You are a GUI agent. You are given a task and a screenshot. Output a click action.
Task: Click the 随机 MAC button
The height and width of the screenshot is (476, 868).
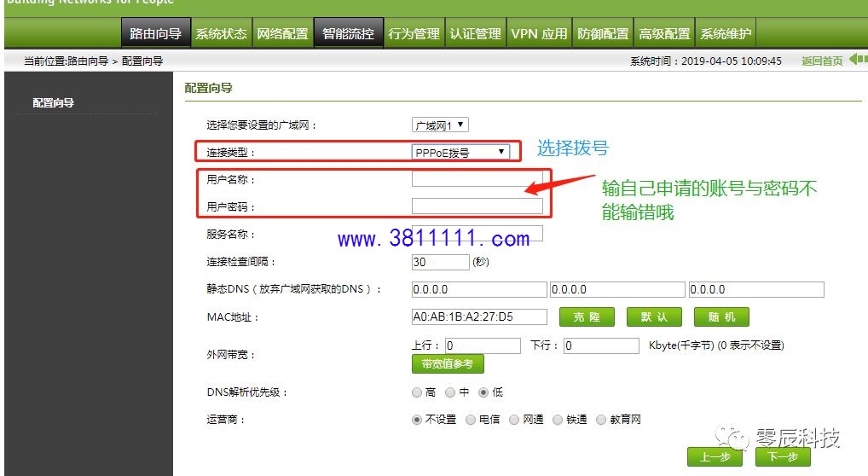point(722,317)
